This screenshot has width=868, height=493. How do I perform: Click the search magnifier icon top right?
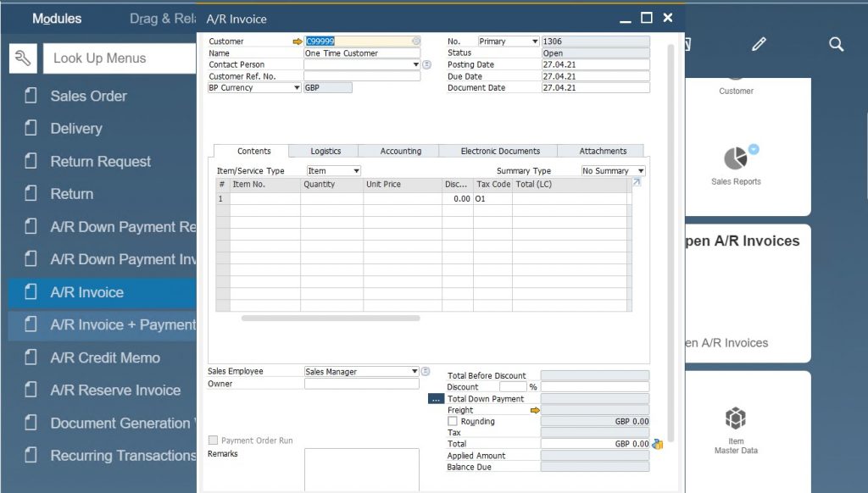(836, 43)
